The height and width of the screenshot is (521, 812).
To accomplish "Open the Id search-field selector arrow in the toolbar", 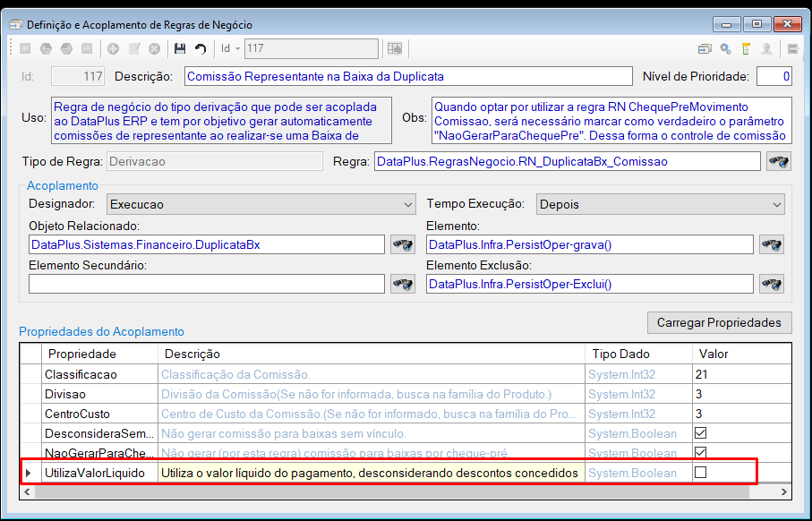I will click(x=238, y=48).
